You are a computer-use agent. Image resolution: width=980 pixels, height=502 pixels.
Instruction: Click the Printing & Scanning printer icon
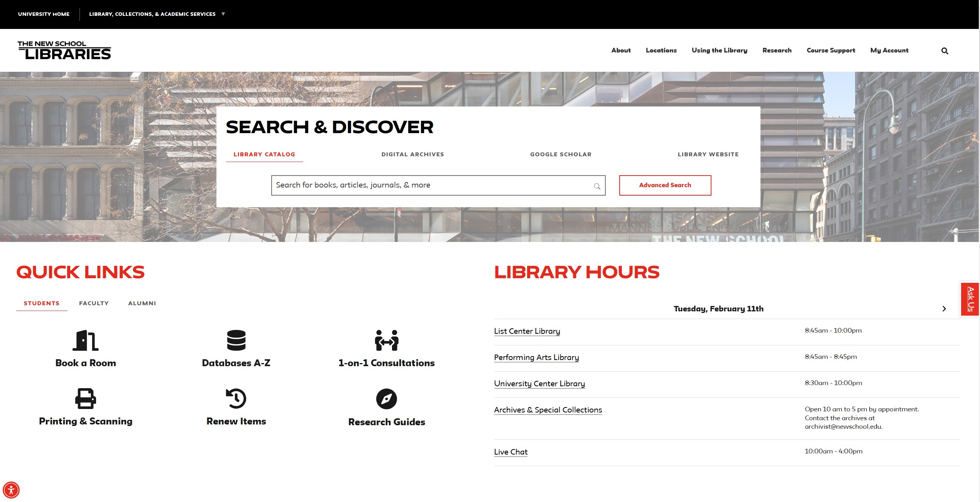[86, 399]
